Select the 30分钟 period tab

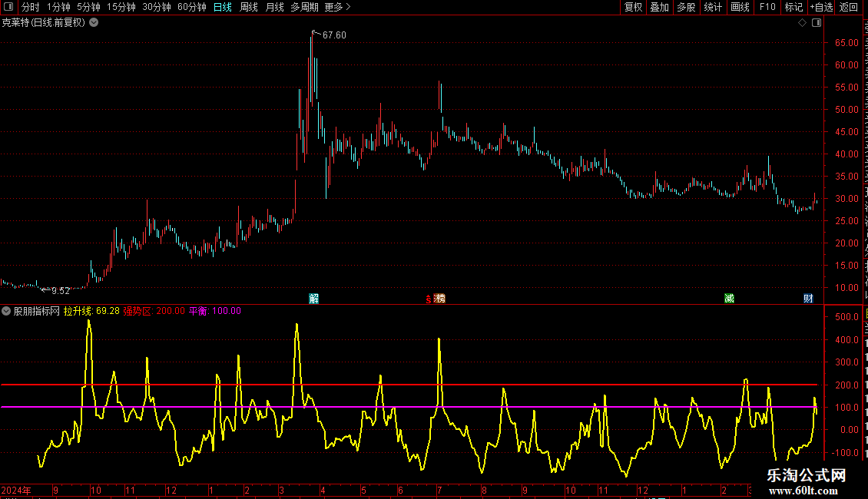pyautogui.click(x=157, y=7)
